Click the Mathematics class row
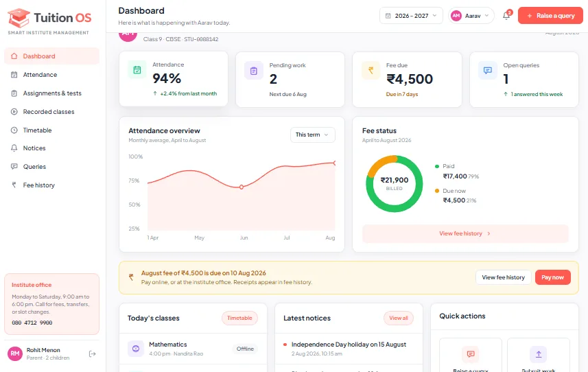The height and width of the screenshot is (372, 588). click(193, 349)
